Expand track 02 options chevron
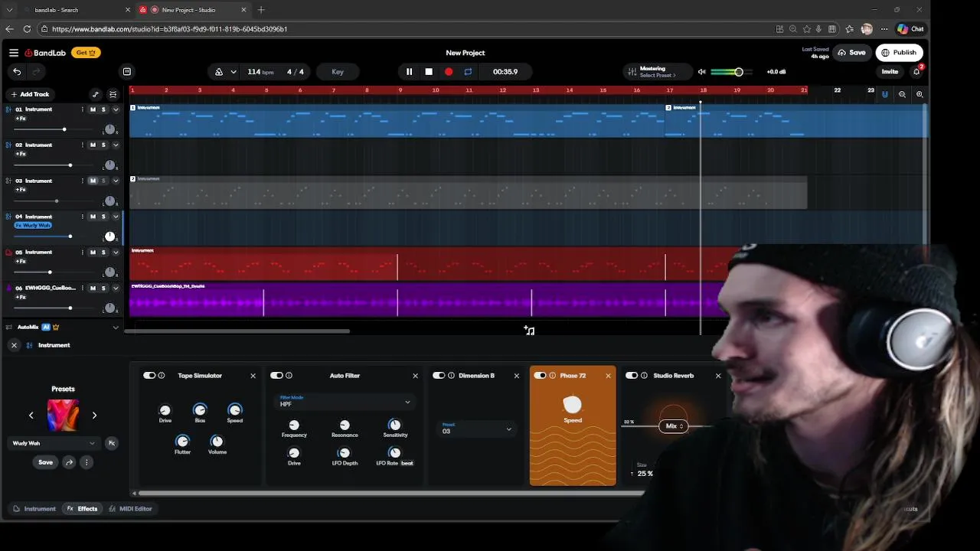Viewport: 980px width, 551px height. (116, 145)
